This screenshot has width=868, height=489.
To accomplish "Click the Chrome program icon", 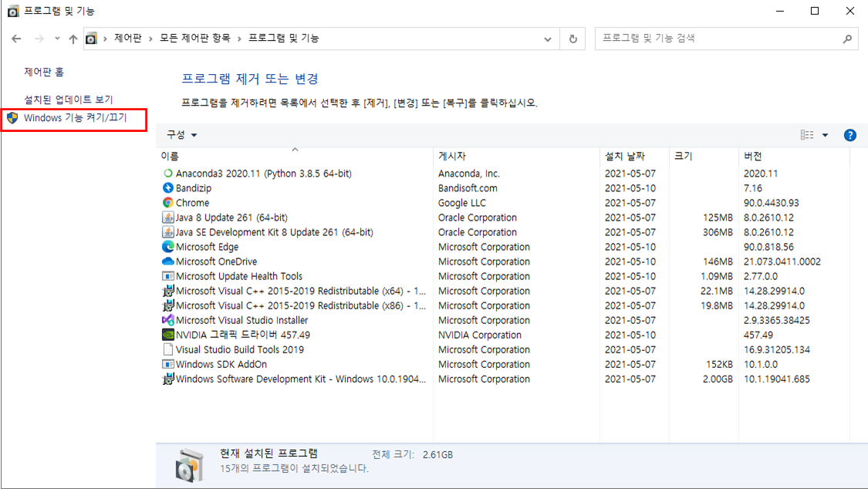I will point(167,202).
